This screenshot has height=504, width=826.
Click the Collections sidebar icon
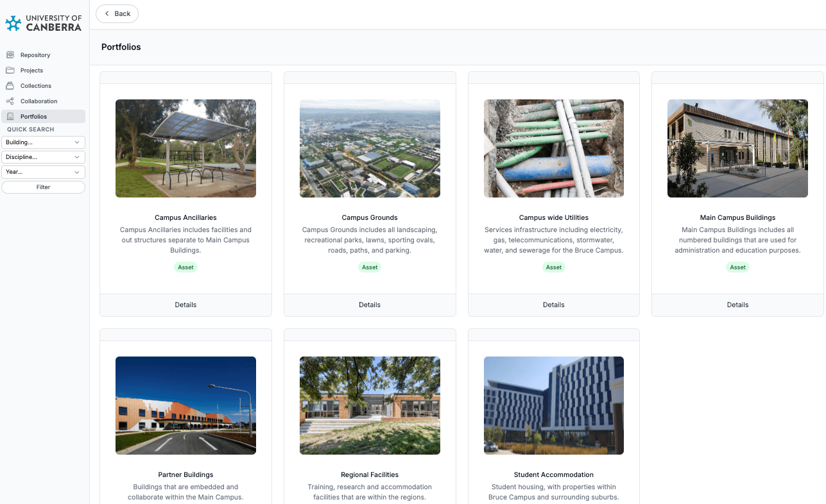pos(10,86)
